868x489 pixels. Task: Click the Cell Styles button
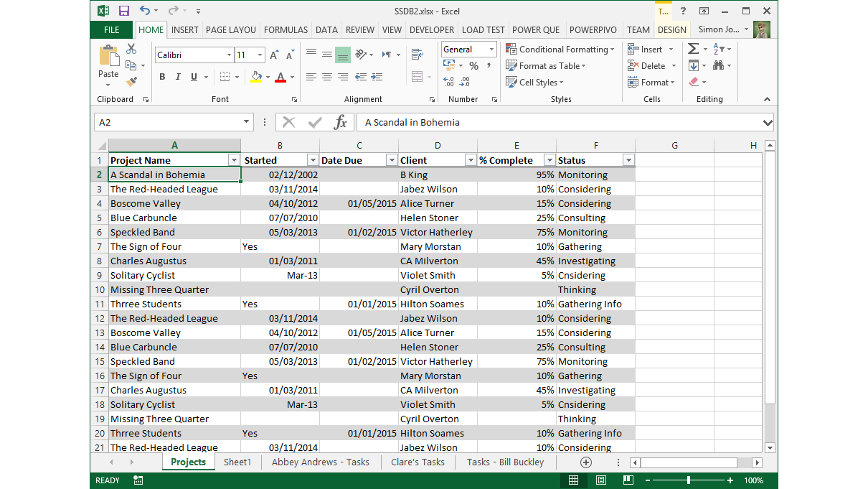point(534,82)
